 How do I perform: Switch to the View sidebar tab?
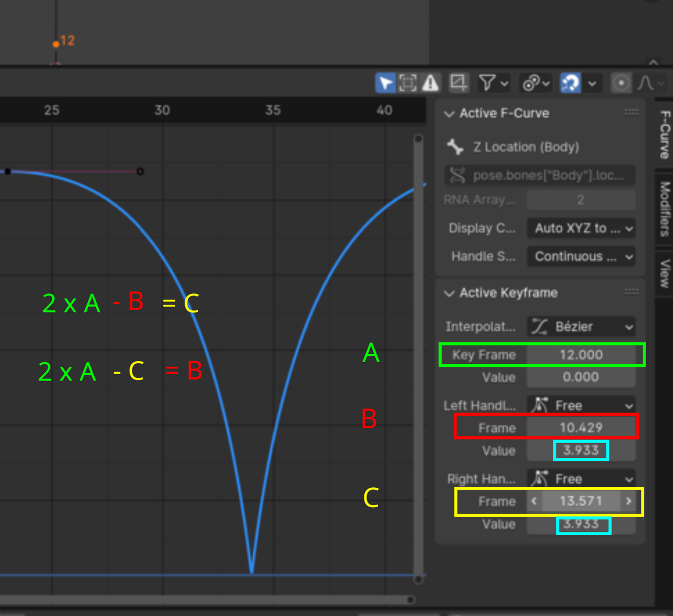pyautogui.click(x=665, y=273)
